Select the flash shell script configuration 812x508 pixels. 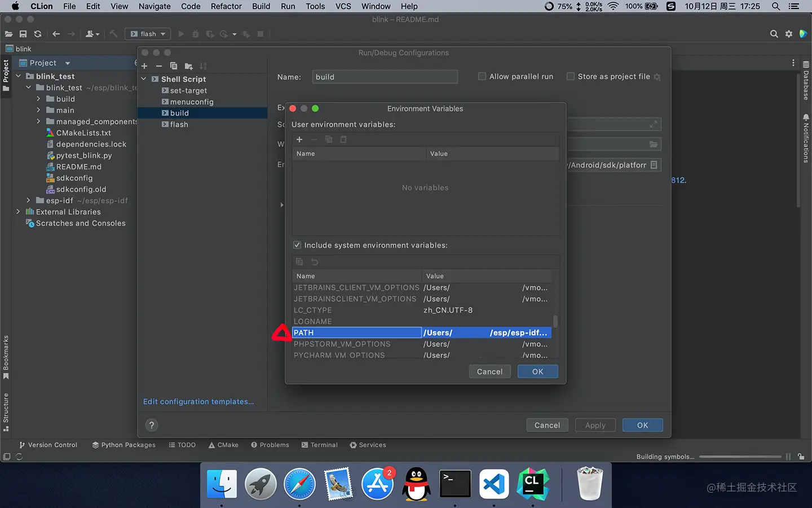(179, 124)
